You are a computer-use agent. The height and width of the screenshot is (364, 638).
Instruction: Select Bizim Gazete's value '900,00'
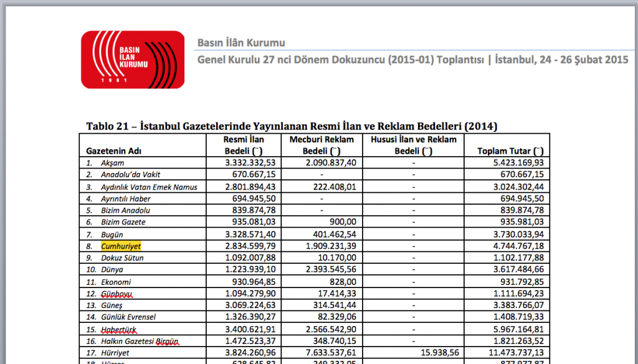tap(343, 222)
